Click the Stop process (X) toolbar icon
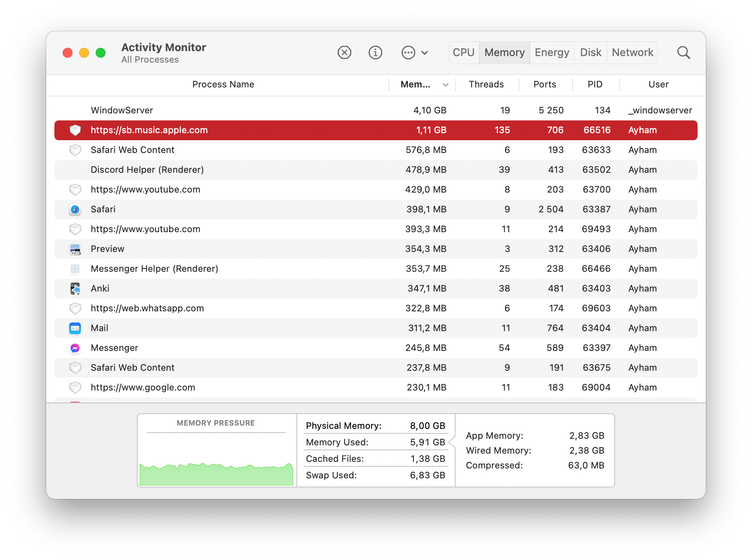The width and height of the screenshot is (752, 560). click(x=344, y=52)
